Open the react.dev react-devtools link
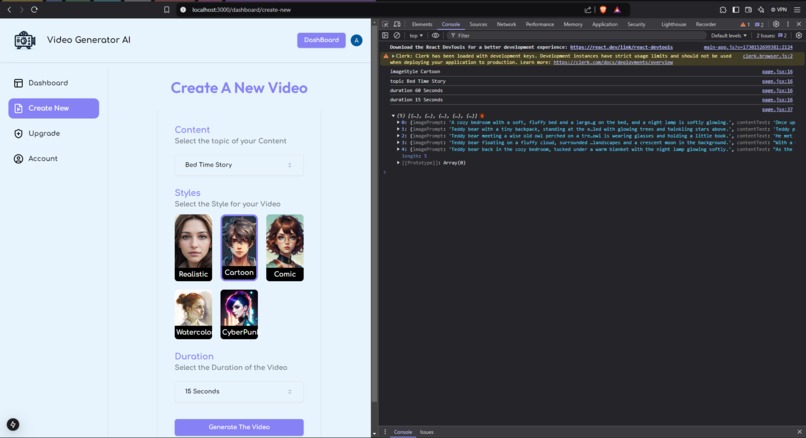 (x=621, y=47)
